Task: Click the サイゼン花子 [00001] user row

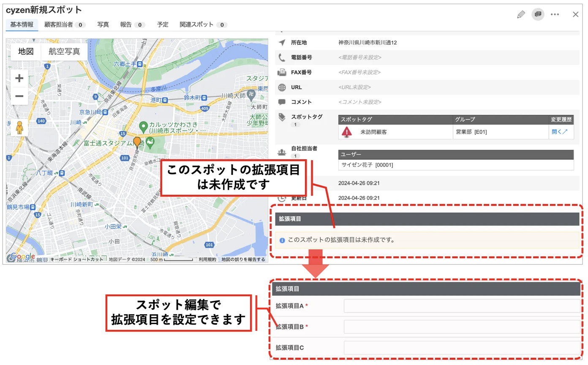Action: click(456, 165)
